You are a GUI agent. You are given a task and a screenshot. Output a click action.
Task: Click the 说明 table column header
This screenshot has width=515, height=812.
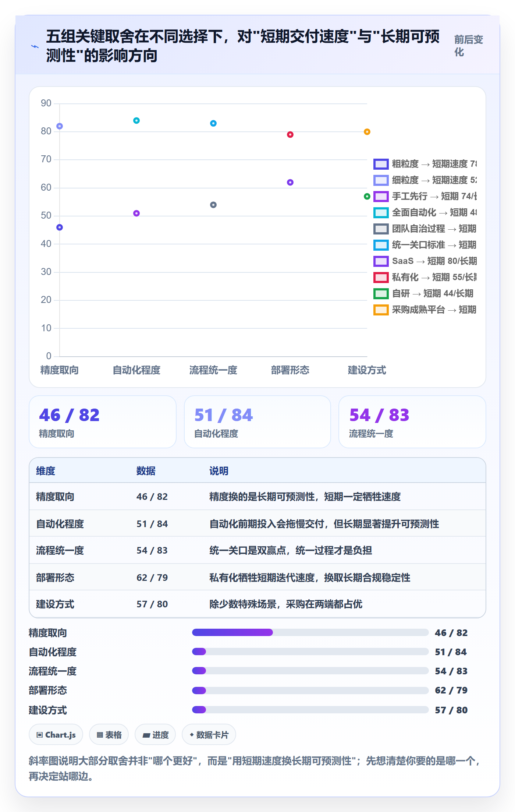219,471
